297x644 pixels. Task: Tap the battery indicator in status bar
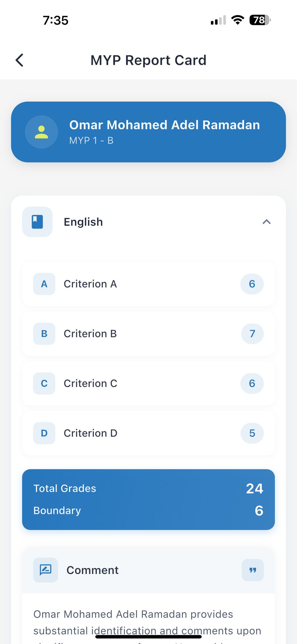260,20
